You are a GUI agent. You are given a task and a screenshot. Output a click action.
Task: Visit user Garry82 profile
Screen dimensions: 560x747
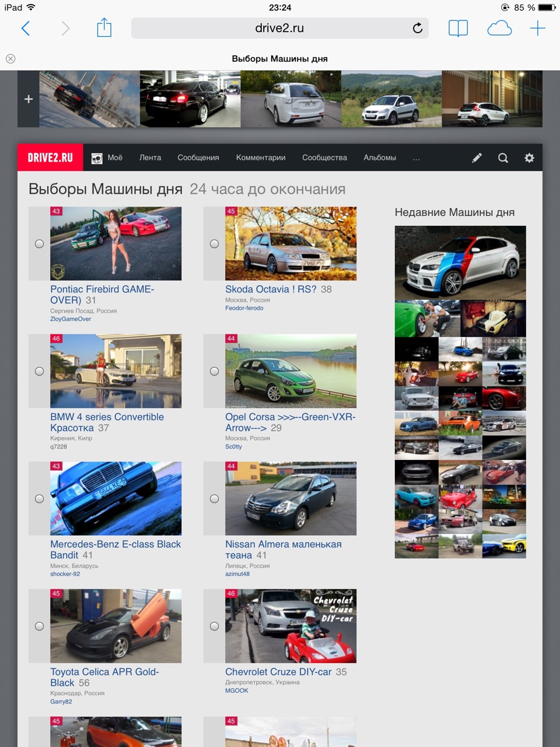tap(61, 702)
